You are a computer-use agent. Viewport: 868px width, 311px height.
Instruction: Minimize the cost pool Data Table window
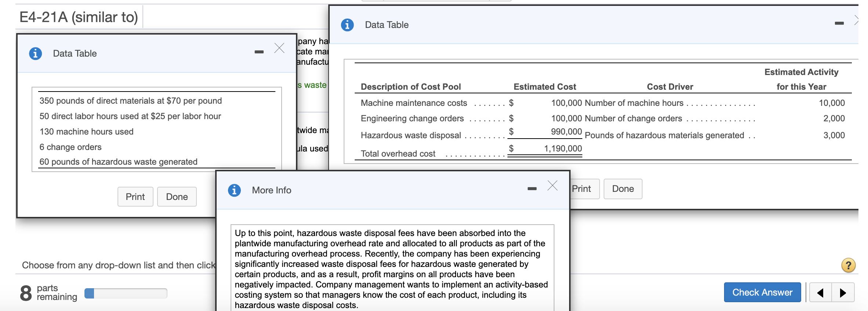tap(839, 23)
